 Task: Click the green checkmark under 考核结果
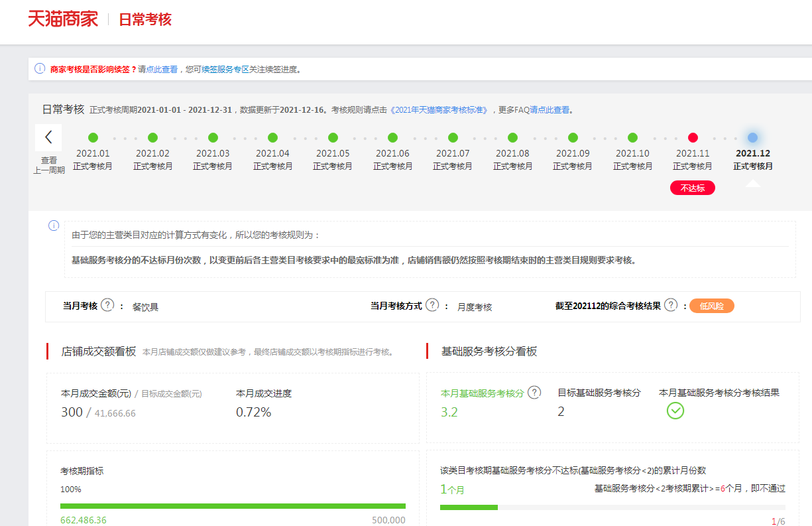pyautogui.click(x=675, y=411)
